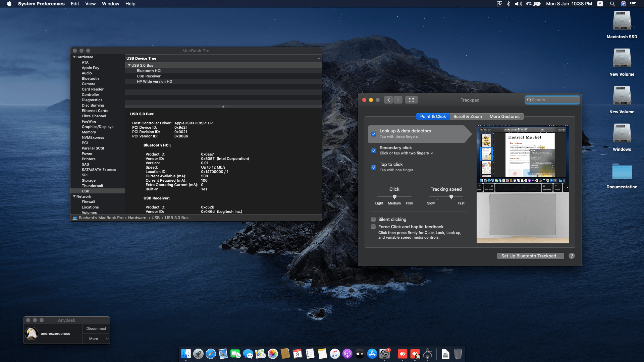644x362 pixels.
Task: Open the More Gestures tab
Action: pos(504,117)
